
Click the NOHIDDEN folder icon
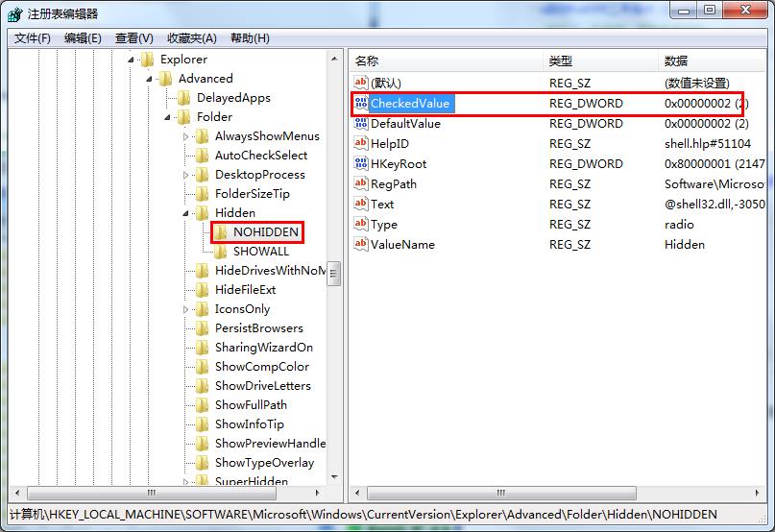tap(221, 232)
